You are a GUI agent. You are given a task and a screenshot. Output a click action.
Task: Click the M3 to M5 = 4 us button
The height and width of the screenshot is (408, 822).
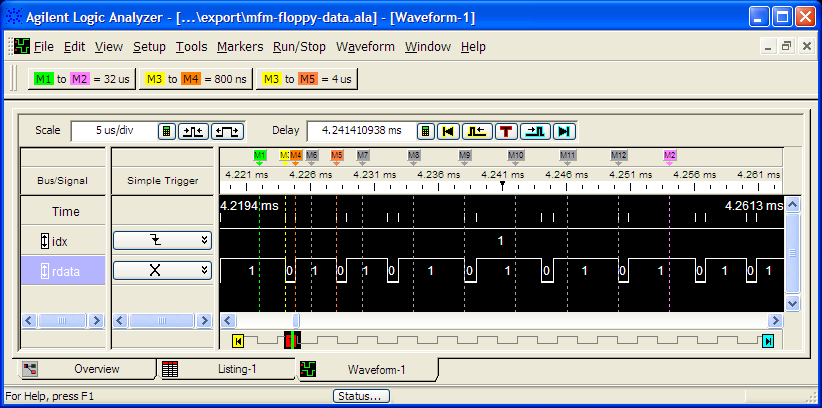307,79
